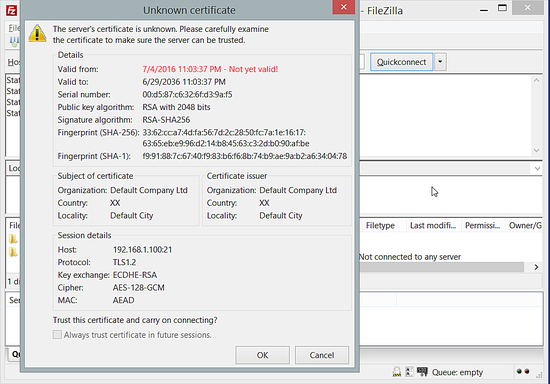Click subject Organization 'Default Company Ltd'
The image size is (550, 384).
149,190
